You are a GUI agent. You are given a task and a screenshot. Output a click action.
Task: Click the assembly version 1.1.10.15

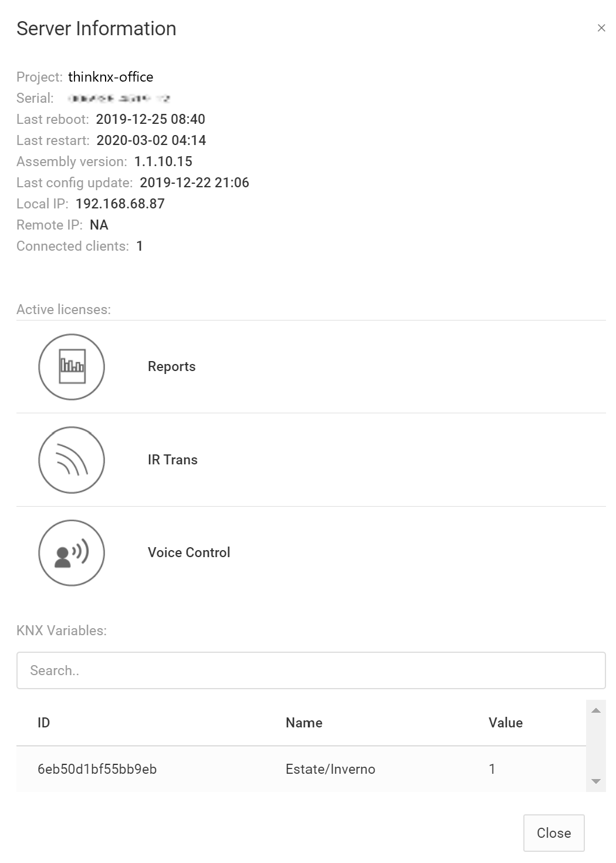click(x=163, y=161)
